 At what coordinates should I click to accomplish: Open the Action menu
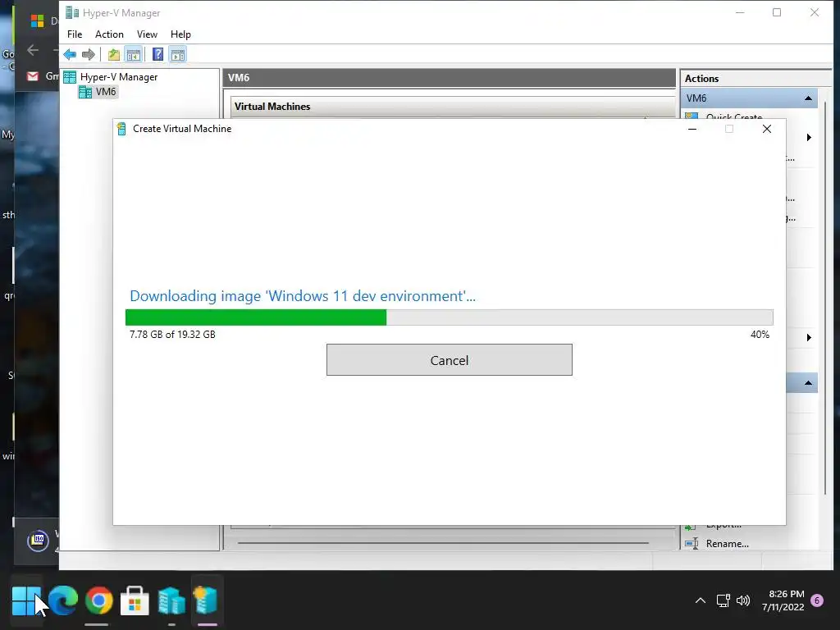coord(109,34)
